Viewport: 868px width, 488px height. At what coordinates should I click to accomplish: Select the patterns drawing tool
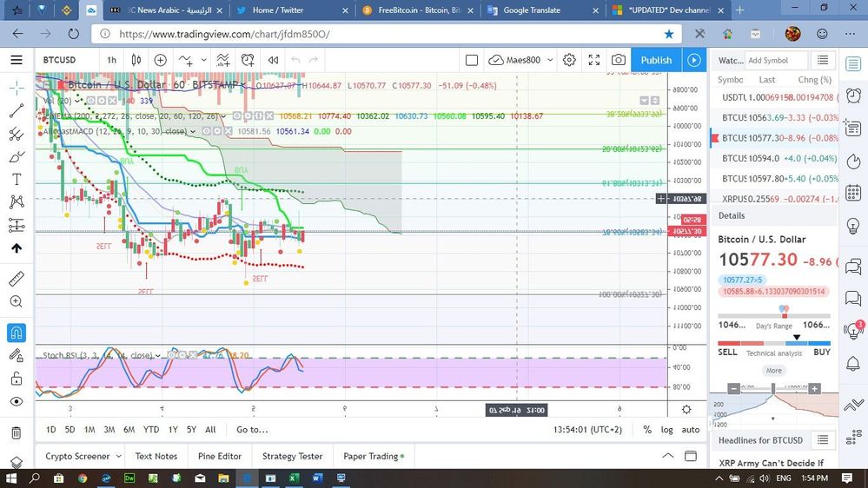(x=17, y=201)
